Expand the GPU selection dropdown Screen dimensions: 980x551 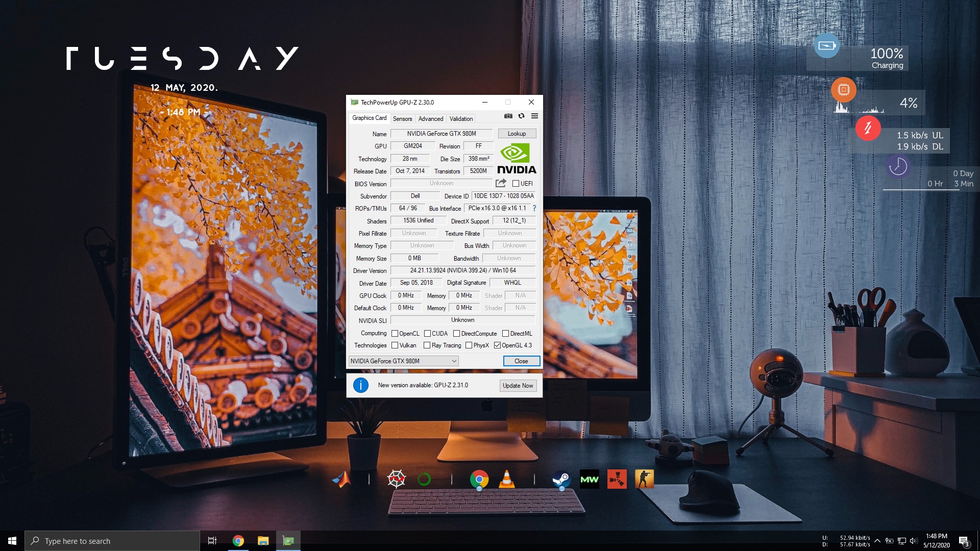coord(403,361)
